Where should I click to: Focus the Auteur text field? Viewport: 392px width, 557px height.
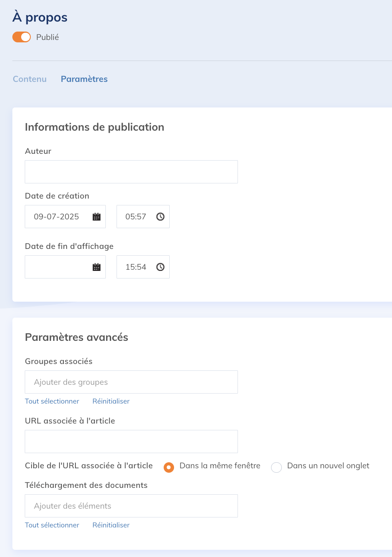pos(131,172)
